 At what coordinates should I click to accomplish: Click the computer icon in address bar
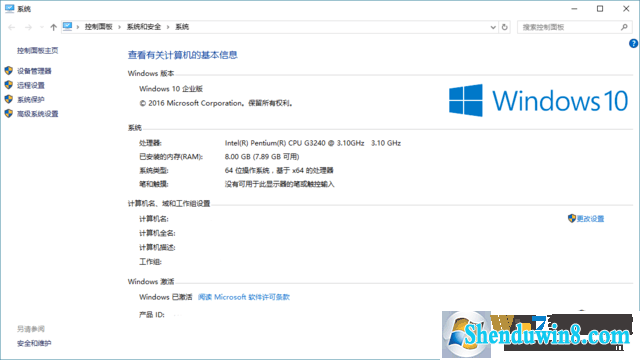click(x=67, y=27)
